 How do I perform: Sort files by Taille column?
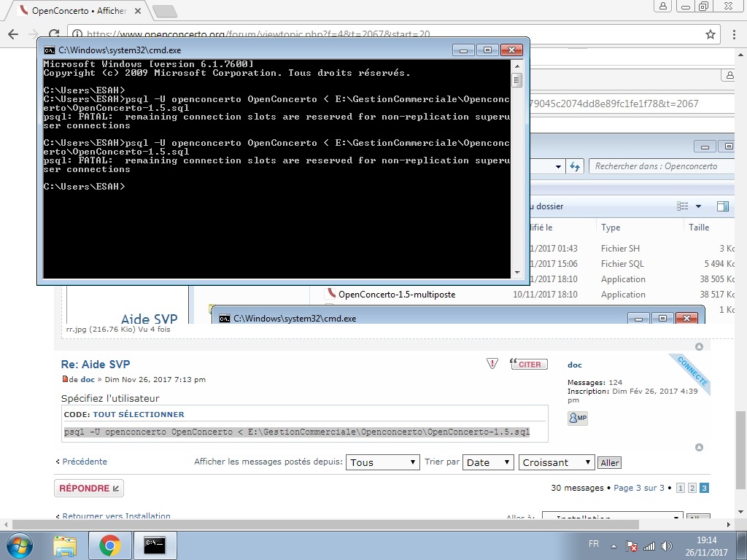pos(699,227)
